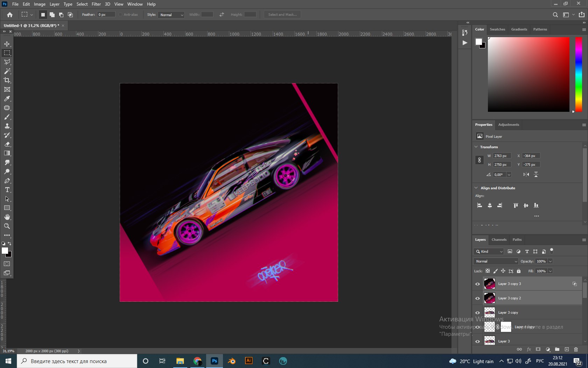Open the Image menu
This screenshot has width=588, height=368.
click(40, 4)
